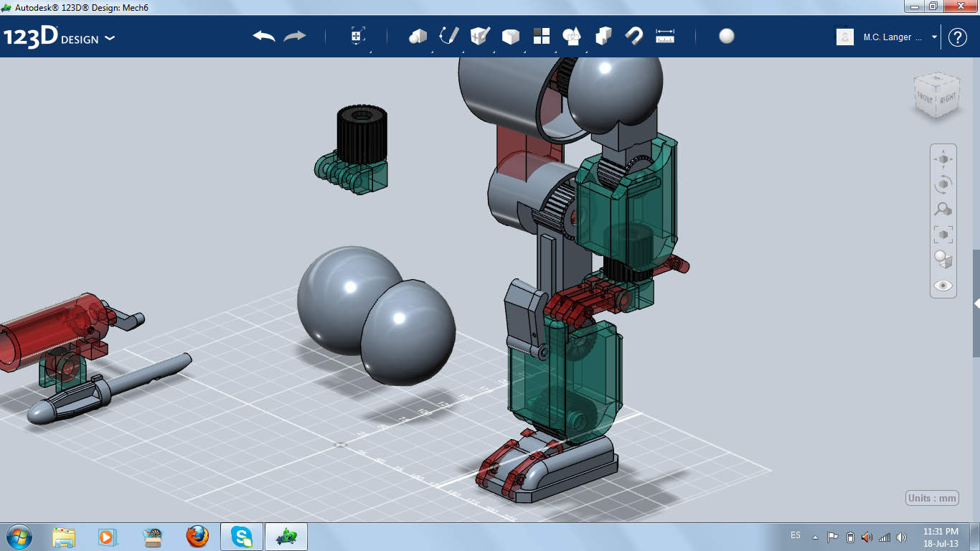980x551 pixels.
Task: Click the user account avatar picture
Action: pyautogui.click(x=845, y=37)
